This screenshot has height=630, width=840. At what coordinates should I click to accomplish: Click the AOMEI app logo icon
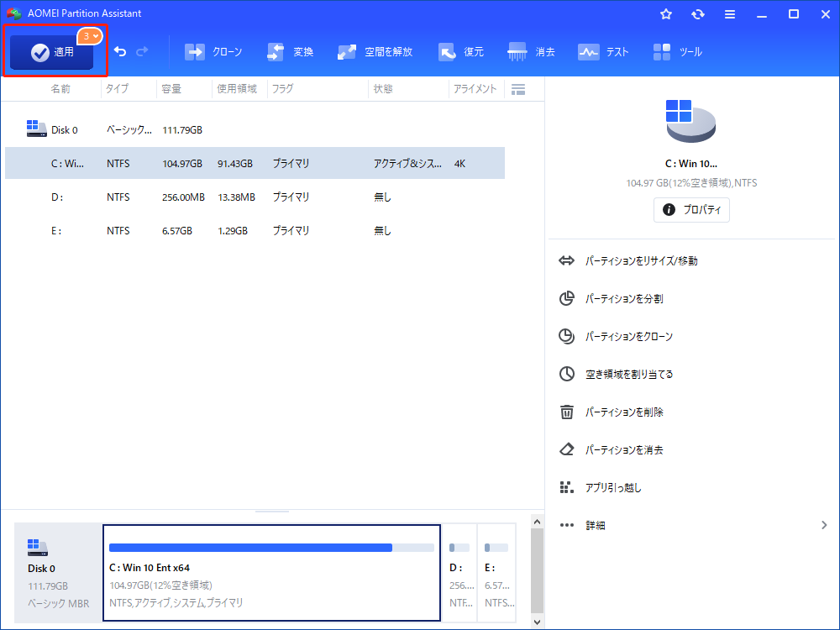coord(14,13)
